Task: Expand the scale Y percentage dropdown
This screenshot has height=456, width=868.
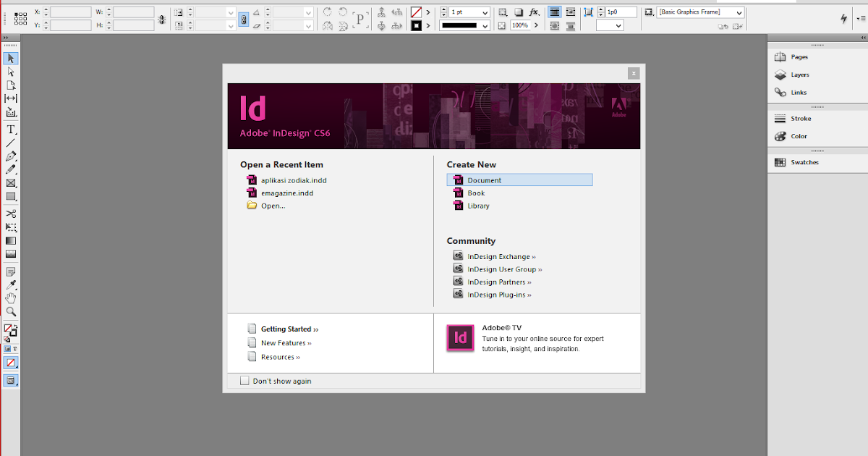Action: pyautogui.click(x=231, y=26)
